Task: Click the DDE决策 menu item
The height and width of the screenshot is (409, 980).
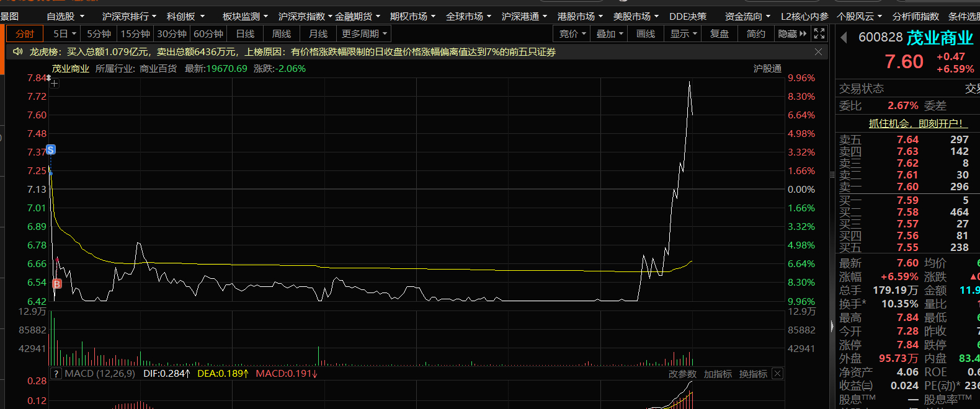Action: [x=688, y=16]
